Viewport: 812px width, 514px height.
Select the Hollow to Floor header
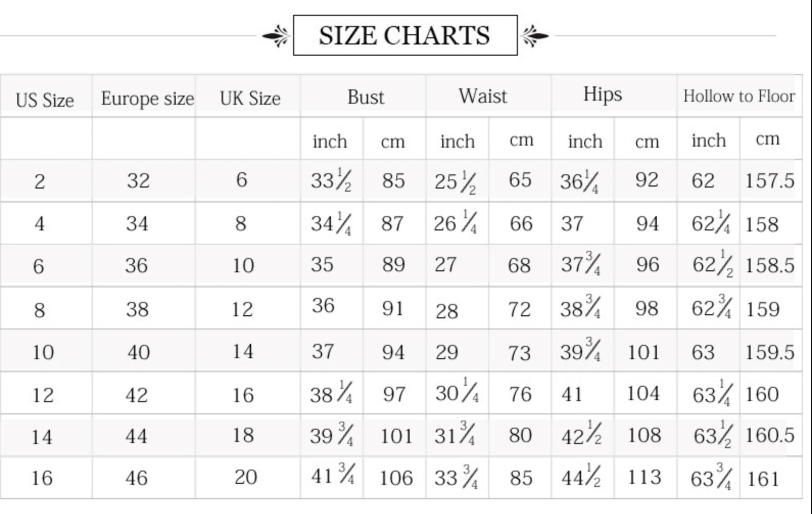[738, 96]
